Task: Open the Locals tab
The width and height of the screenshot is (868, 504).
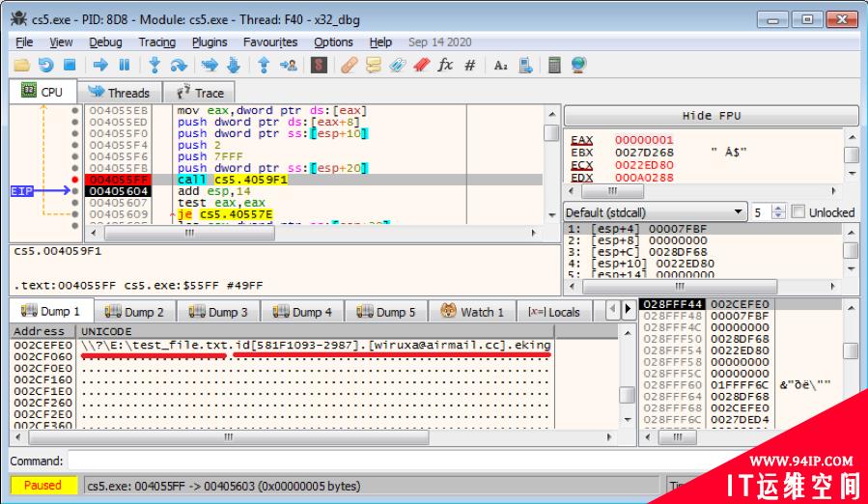Action: (x=554, y=312)
